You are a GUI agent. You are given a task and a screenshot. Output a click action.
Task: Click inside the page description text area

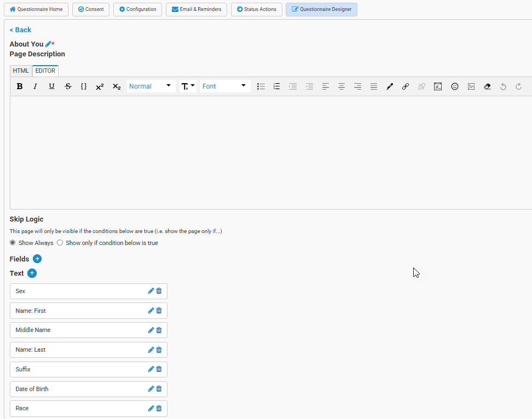(271, 152)
